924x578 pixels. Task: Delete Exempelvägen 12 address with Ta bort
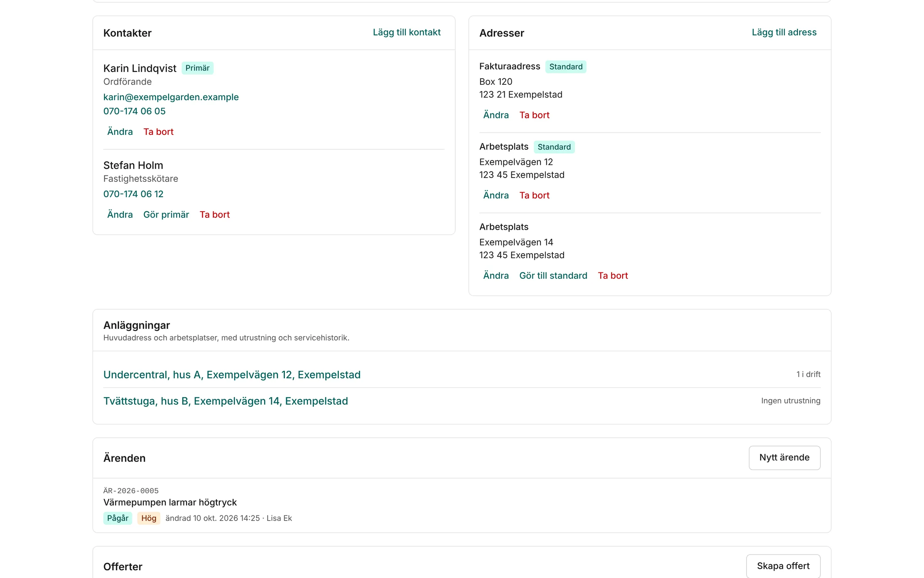click(534, 195)
